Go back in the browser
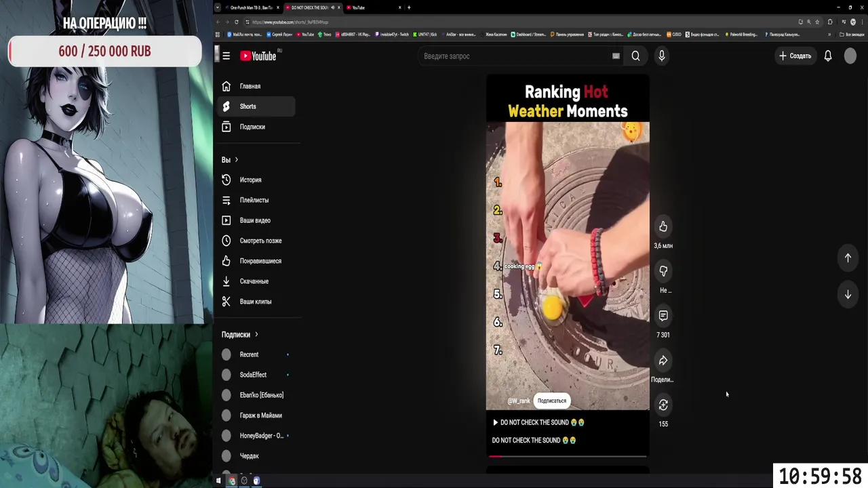 coord(218,22)
